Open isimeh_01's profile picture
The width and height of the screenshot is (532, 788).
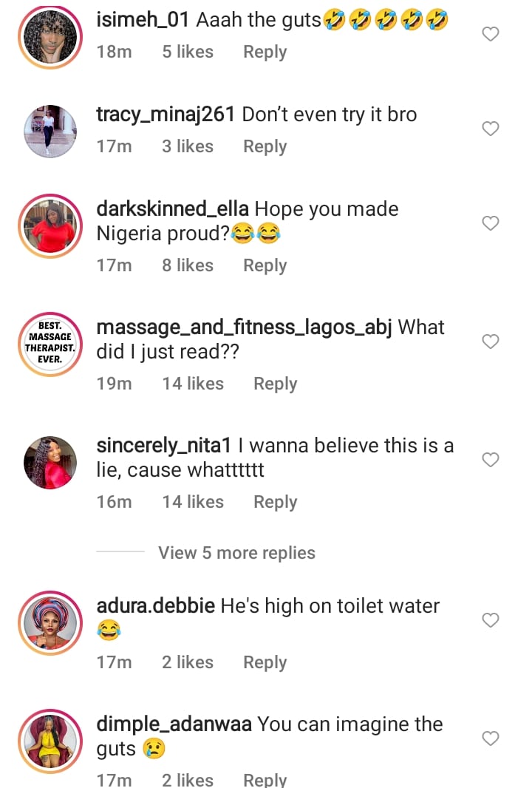(x=50, y=38)
